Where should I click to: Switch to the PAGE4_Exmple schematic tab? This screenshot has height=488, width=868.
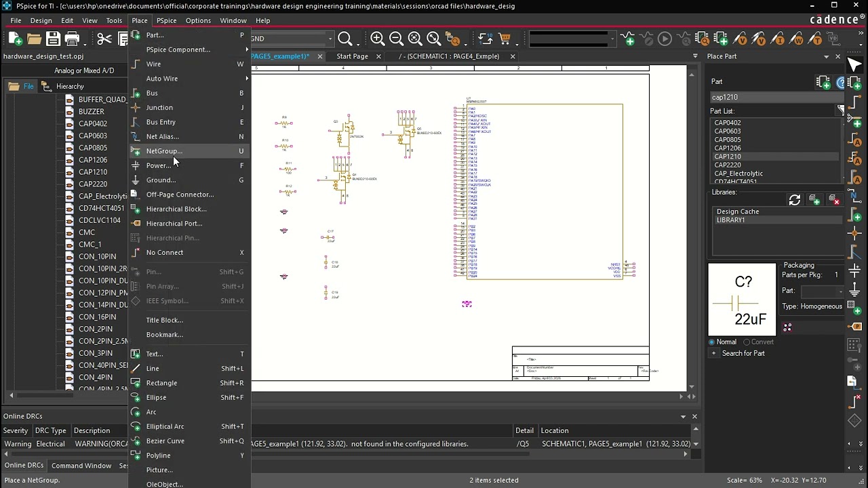pyautogui.click(x=448, y=56)
